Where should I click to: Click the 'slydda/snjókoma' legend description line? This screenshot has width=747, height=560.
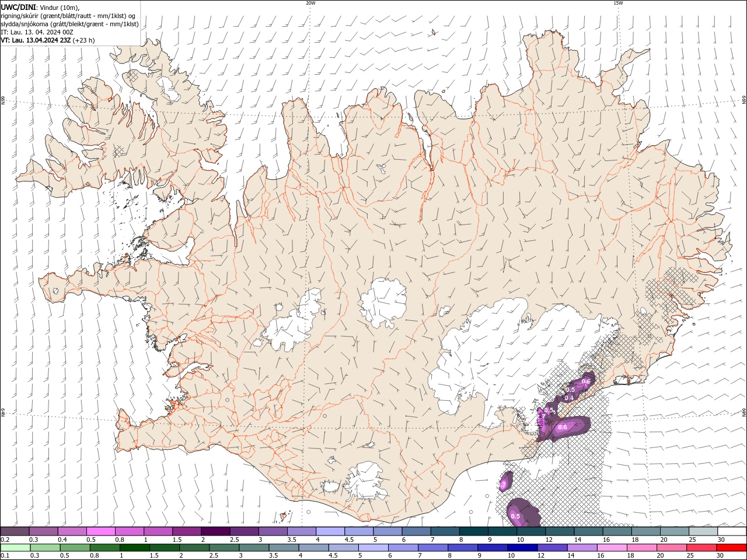click(x=69, y=24)
